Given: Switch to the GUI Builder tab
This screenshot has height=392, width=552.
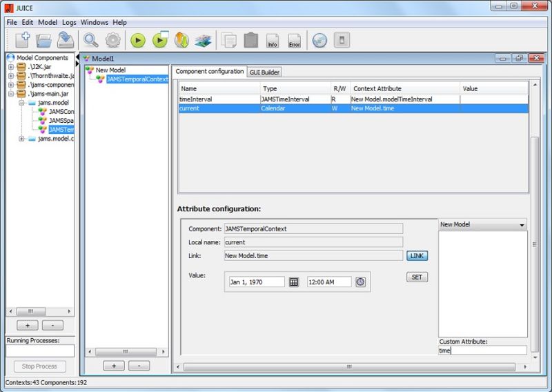Looking at the screenshot, I should coord(264,72).
